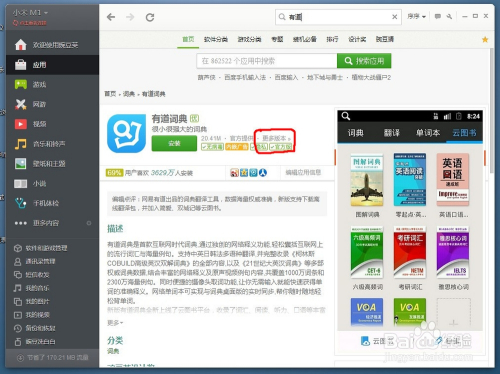This screenshot has height=374, width=500.
Task: Select 云图书 tab in the phone screenshot
Action: [464, 133]
